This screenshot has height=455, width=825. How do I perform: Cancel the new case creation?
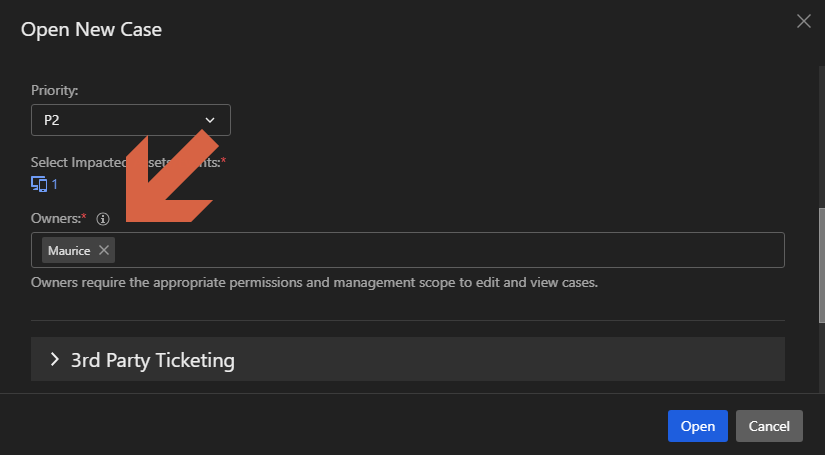(769, 426)
